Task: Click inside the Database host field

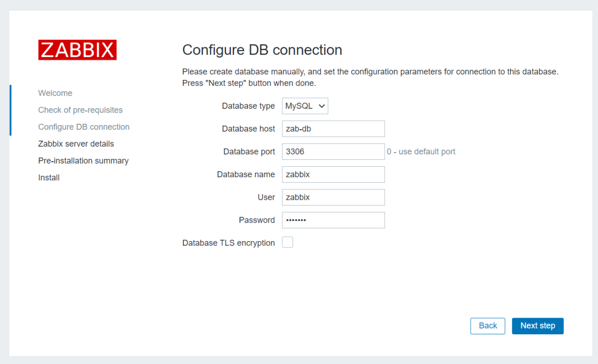Action: (x=333, y=129)
